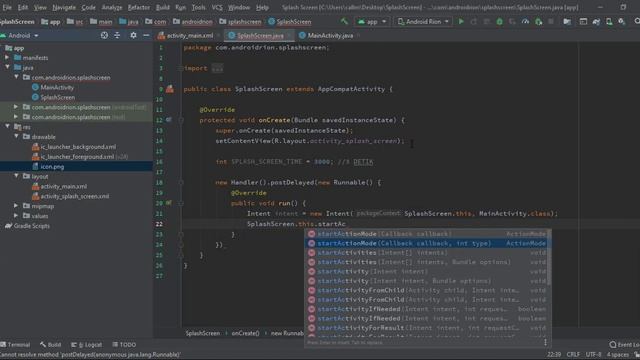The width and height of the screenshot is (640, 360).
Task: Open Project panel settings gear
Action: [x=133, y=36]
